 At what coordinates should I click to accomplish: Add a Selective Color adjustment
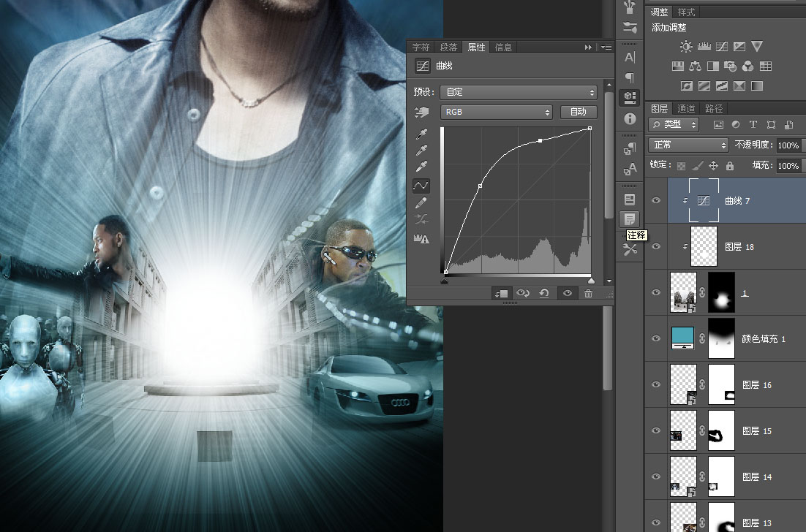739,85
